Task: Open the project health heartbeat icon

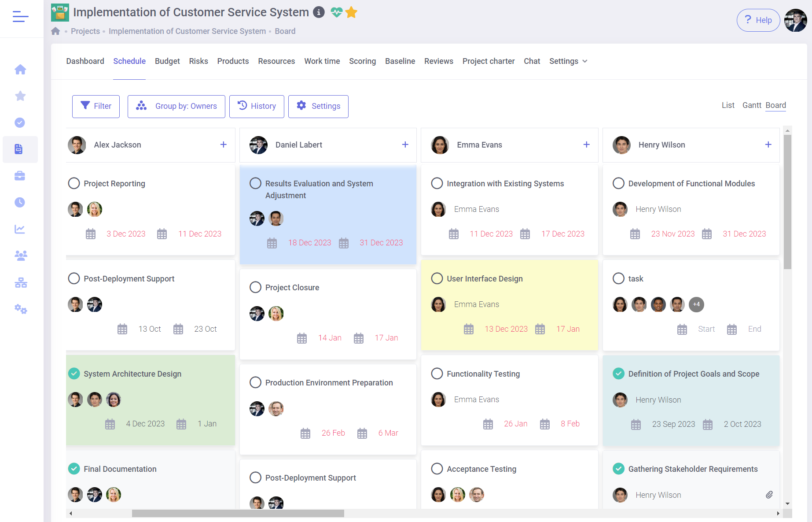Action: pos(336,12)
